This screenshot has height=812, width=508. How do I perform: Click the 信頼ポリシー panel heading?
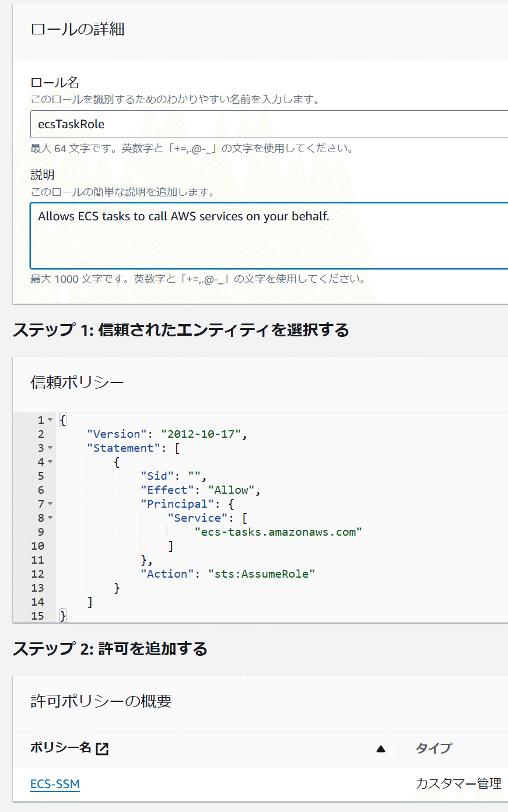[77, 382]
